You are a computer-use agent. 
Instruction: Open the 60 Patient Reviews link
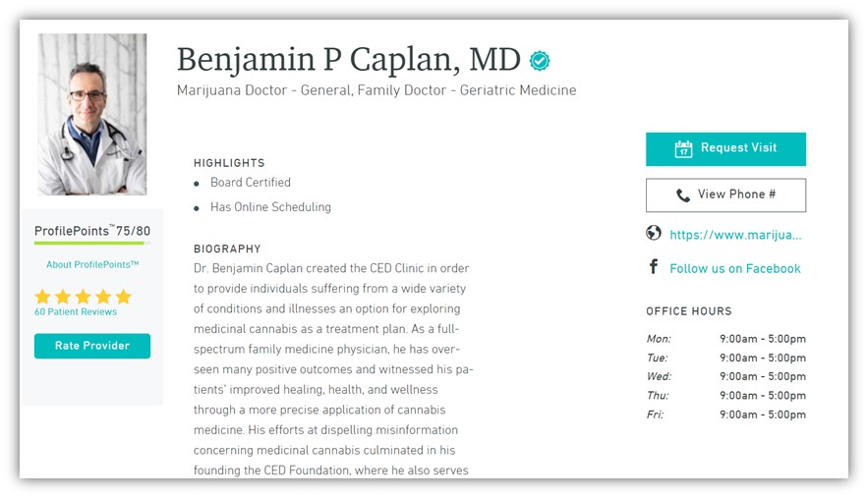click(x=76, y=312)
